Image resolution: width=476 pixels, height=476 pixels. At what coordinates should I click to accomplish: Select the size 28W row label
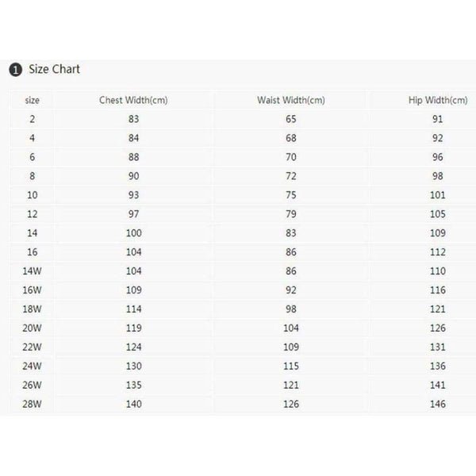pyautogui.click(x=33, y=404)
